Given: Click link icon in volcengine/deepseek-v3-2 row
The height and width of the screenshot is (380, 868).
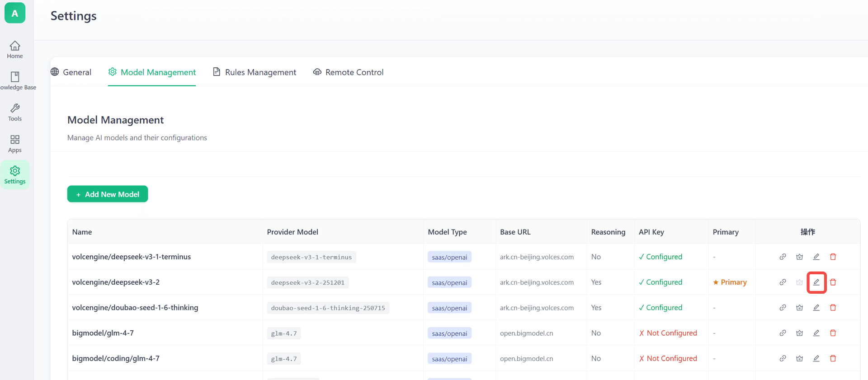Looking at the screenshot, I should (x=783, y=282).
